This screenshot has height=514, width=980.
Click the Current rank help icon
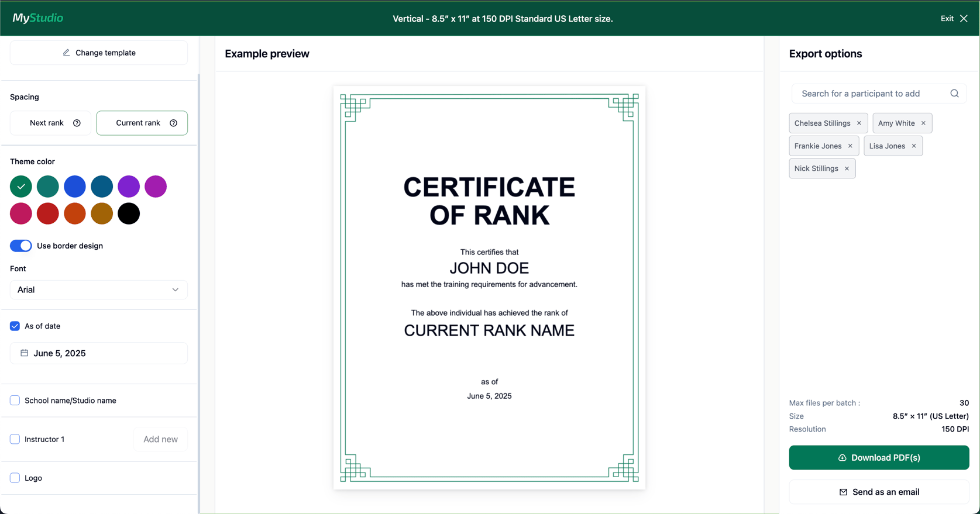173,123
